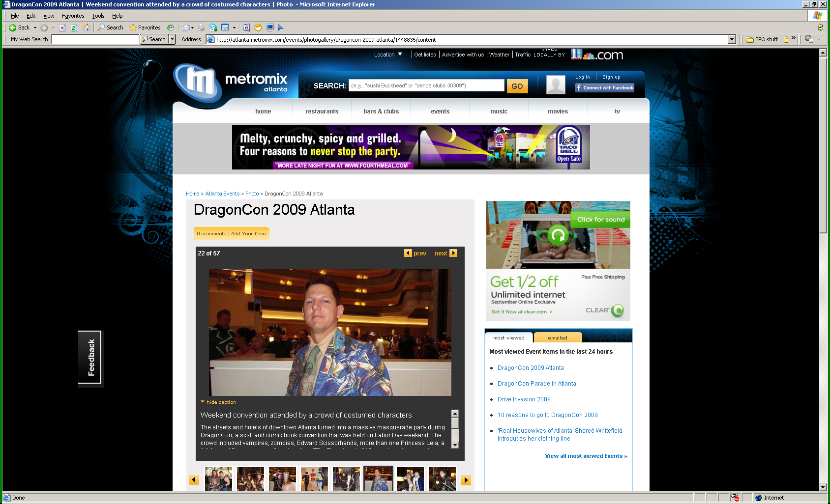Click the Edit page toolbar icon
The image size is (830, 504).
(x=225, y=28)
